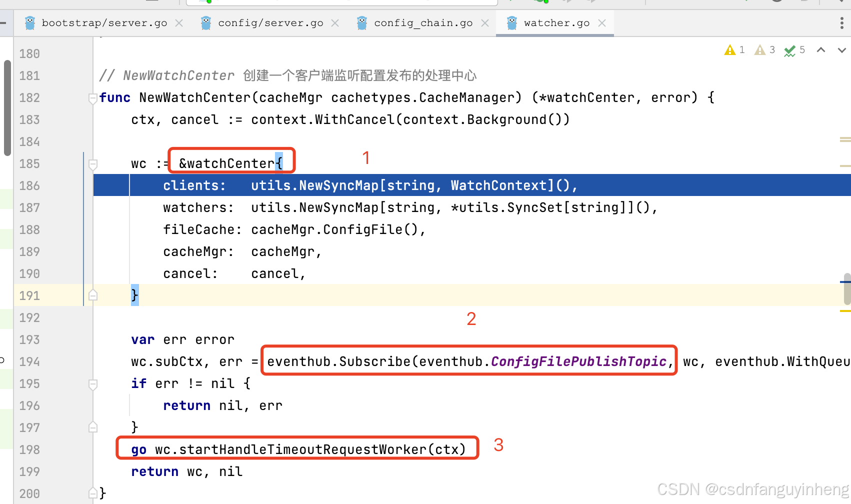
Task: Click the editor vertical scrollbar thumb on right
Action: pyautogui.click(x=847, y=289)
